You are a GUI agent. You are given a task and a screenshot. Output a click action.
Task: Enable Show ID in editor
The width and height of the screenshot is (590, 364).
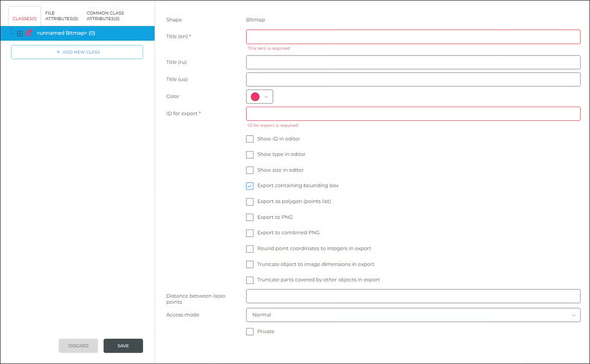(250, 139)
